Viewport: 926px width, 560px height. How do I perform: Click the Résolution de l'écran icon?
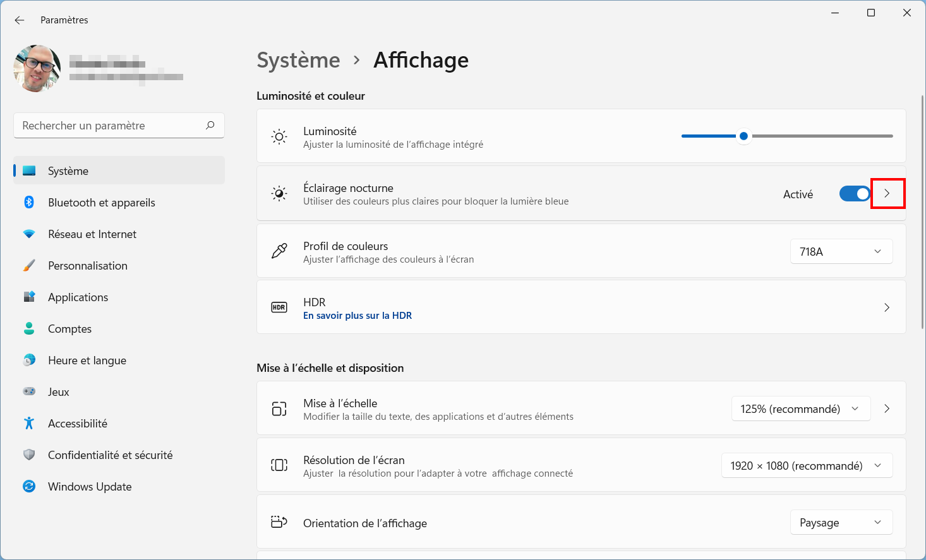point(279,465)
